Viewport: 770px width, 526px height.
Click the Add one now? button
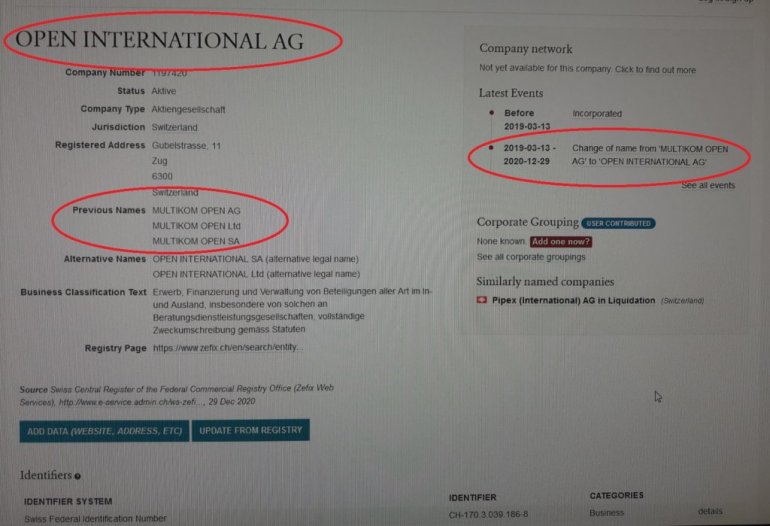tap(561, 242)
